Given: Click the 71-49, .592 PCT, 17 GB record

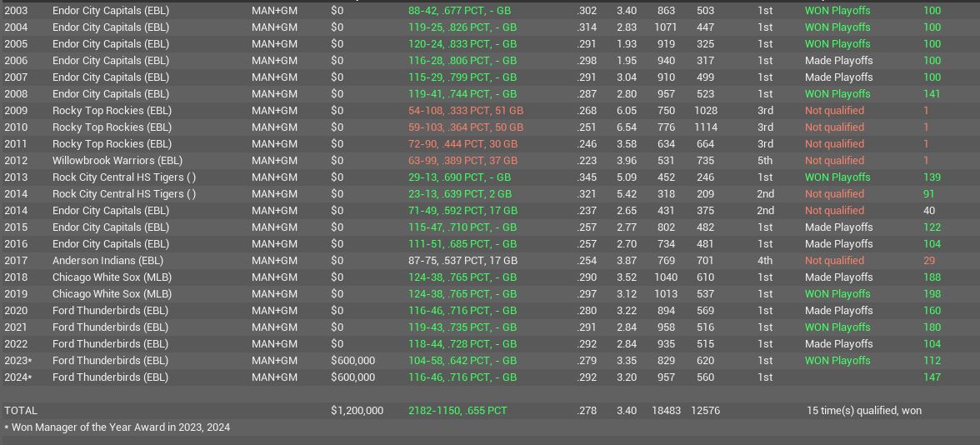Looking at the screenshot, I should coord(463,211).
